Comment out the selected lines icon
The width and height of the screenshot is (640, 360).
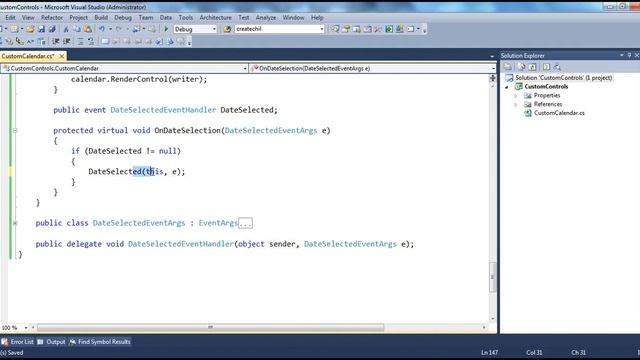point(80,41)
